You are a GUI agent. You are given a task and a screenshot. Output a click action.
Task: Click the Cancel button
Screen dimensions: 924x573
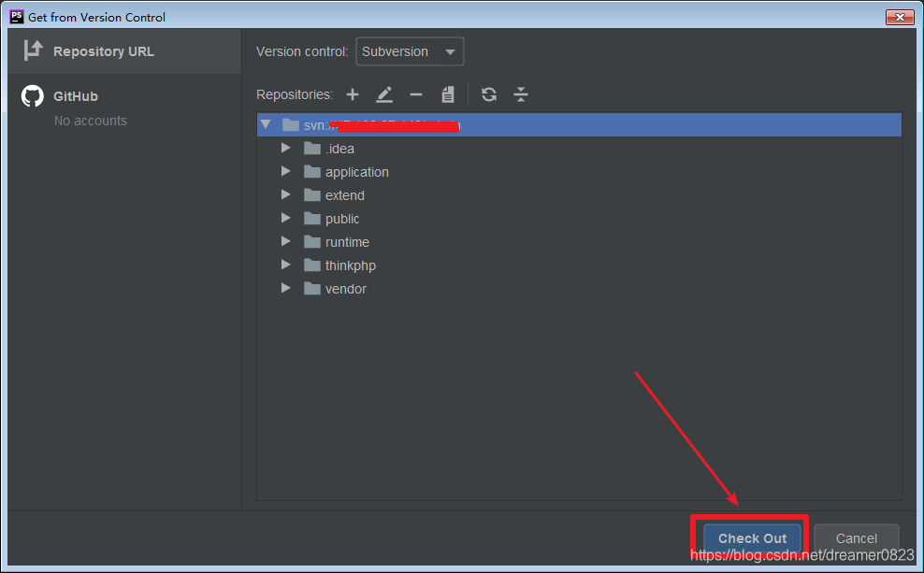tap(857, 538)
